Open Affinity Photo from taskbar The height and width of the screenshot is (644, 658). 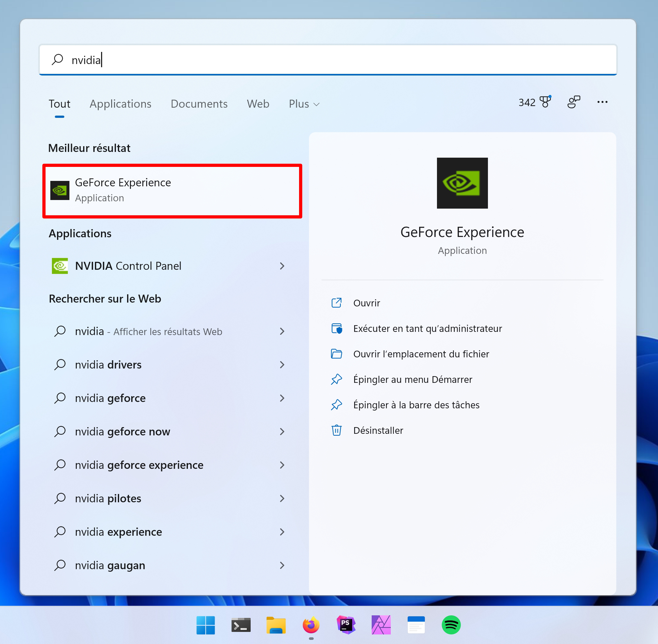tap(381, 625)
